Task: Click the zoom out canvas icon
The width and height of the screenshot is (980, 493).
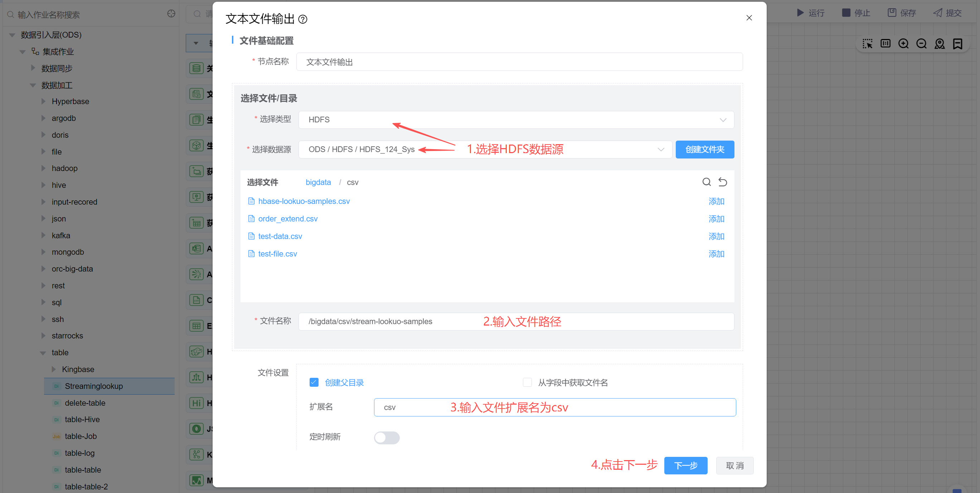Action: tap(921, 44)
